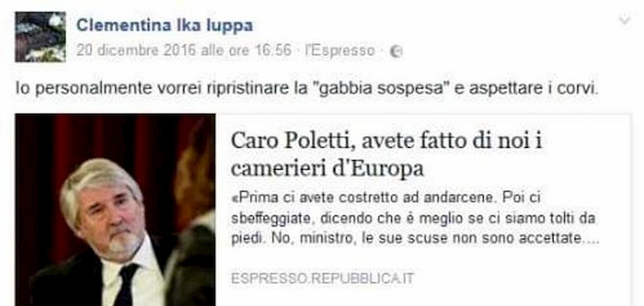Click the excerpt line "No, ministro, le sue scuse"
The height and width of the screenshot is (306, 644).
[413, 238]
